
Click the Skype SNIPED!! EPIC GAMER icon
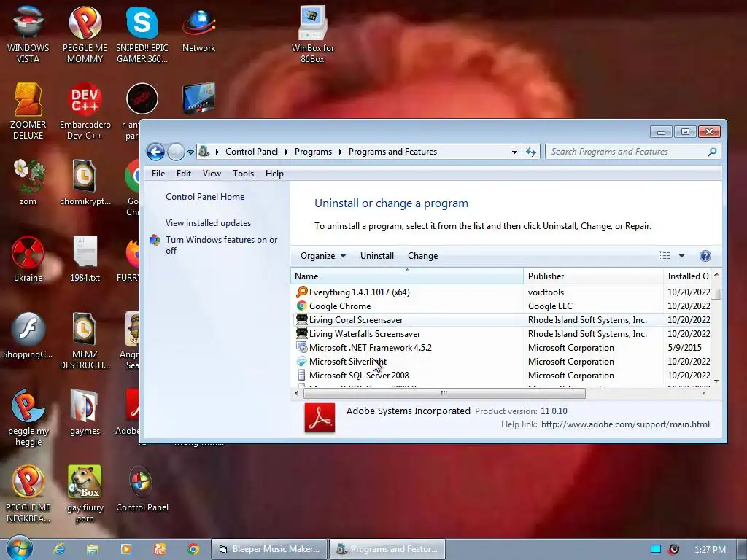142,34
